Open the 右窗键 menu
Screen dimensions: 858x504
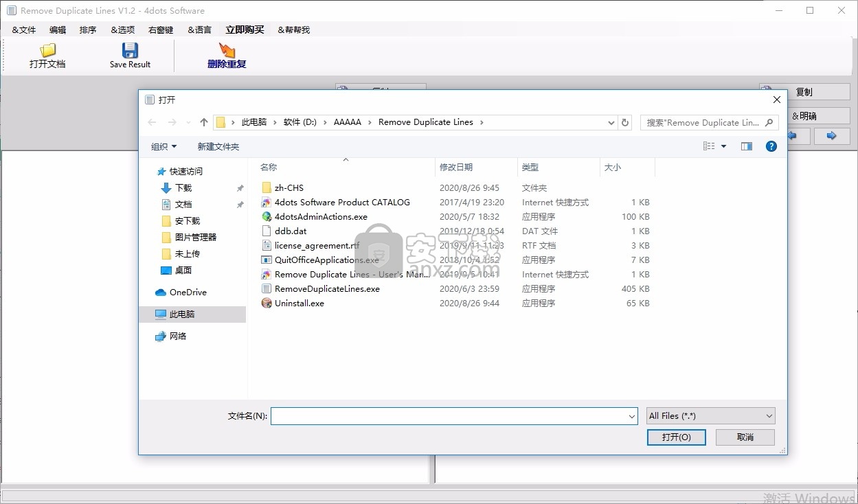point(161,30)
